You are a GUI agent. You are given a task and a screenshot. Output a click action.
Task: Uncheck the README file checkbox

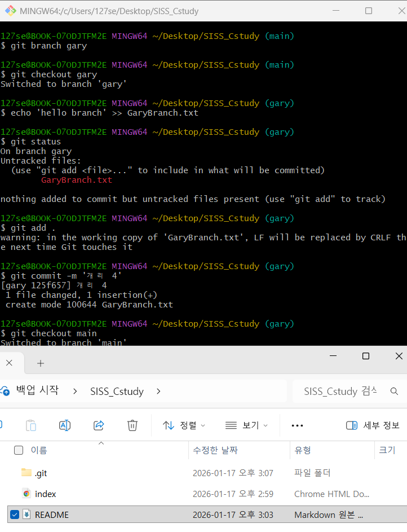[x=15, y=515]
